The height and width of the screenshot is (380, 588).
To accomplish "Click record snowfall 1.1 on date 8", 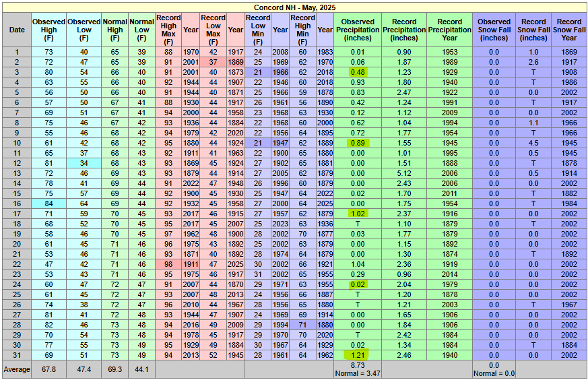I will point(533,123).
